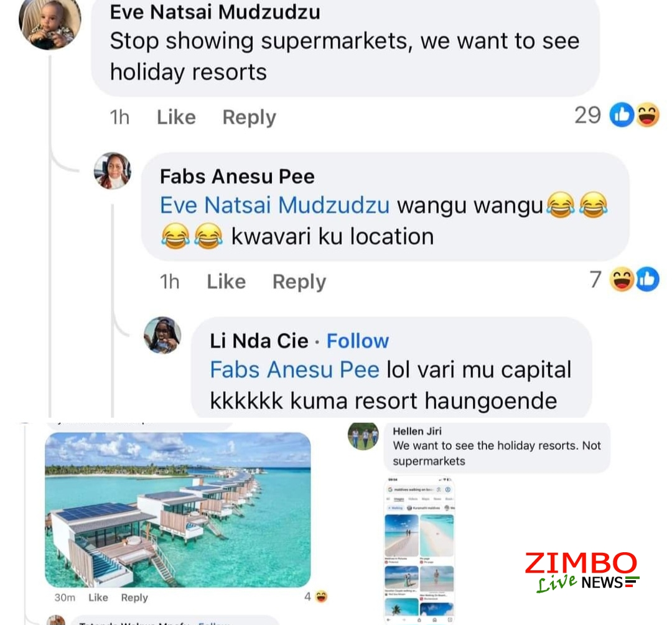View laughing reaction on Fabs Anesu's reply

622,279
